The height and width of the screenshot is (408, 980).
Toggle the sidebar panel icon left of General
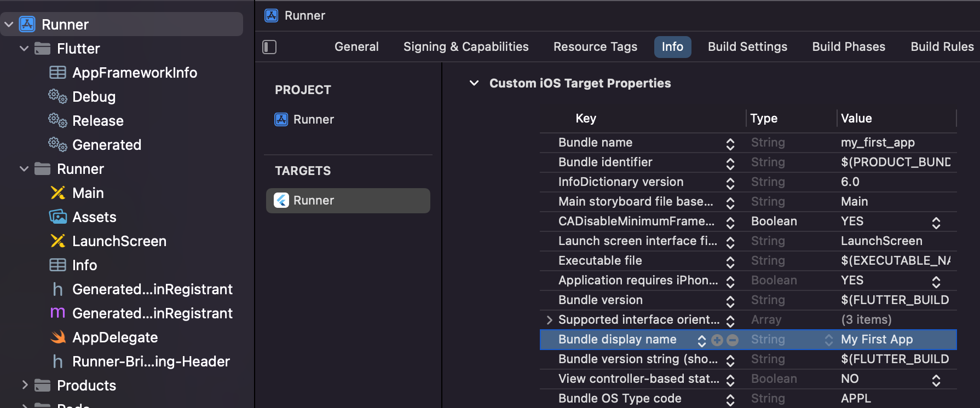click(x=269, y=47)
